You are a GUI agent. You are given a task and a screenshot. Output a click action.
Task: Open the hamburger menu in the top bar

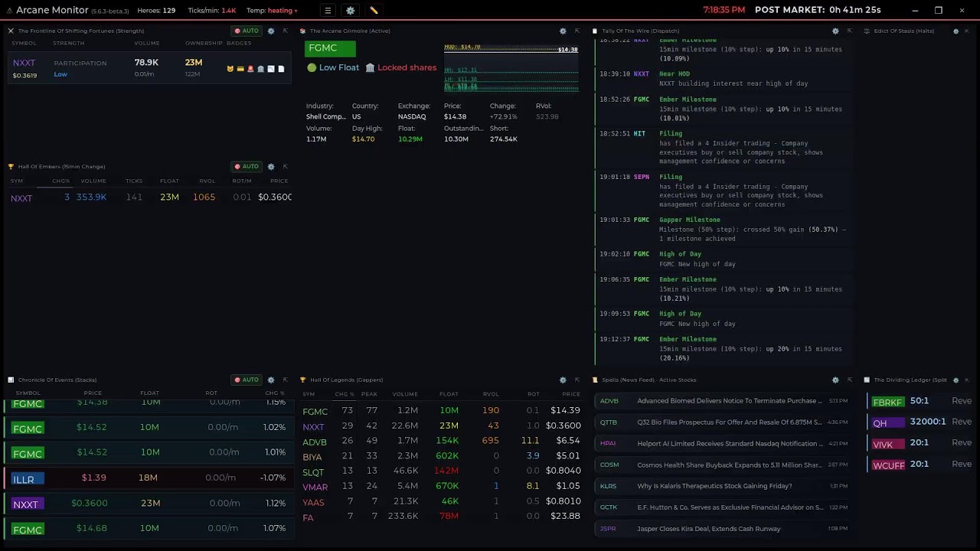coord(328,11)
